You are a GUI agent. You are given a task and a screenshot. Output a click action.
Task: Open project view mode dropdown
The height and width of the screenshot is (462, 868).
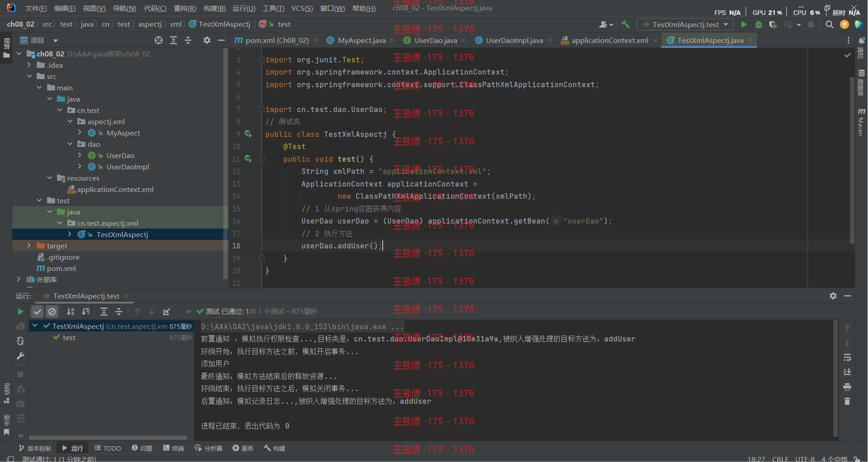(x=56, y=41)
